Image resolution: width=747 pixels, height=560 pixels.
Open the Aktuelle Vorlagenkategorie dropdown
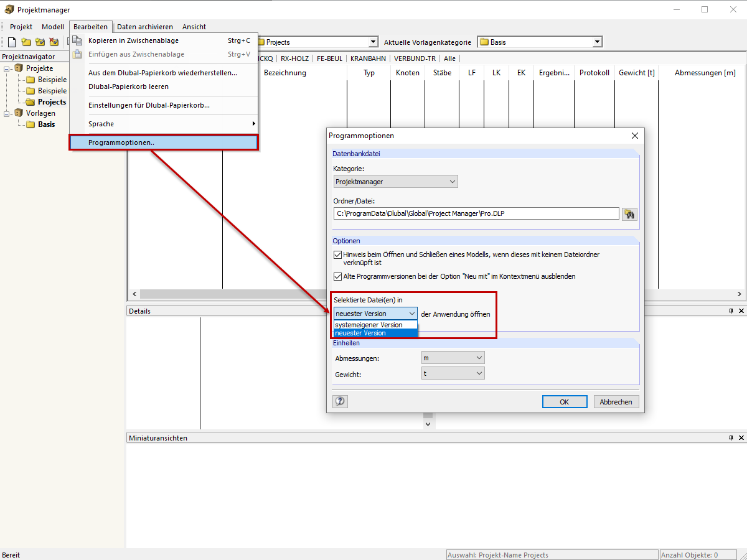pos(597,42)
